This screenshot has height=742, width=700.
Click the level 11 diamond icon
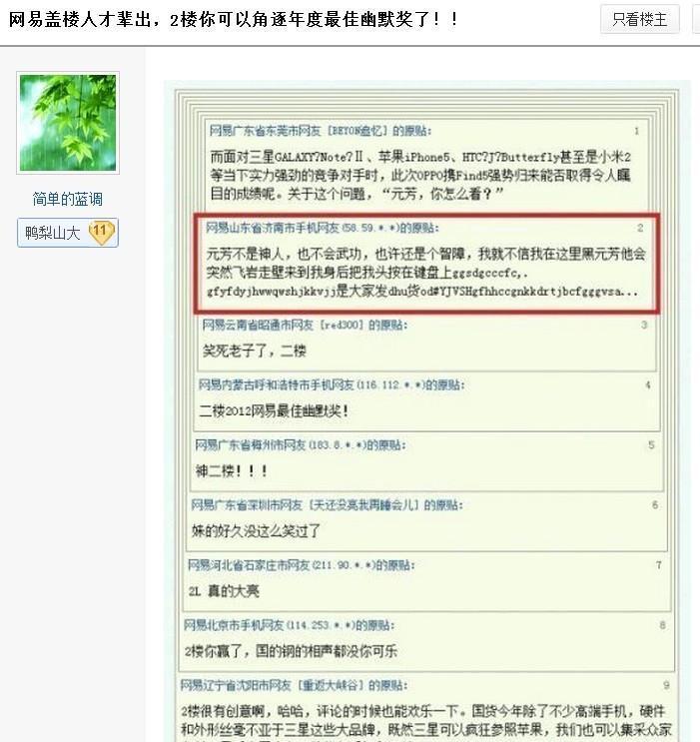[102, 232]
